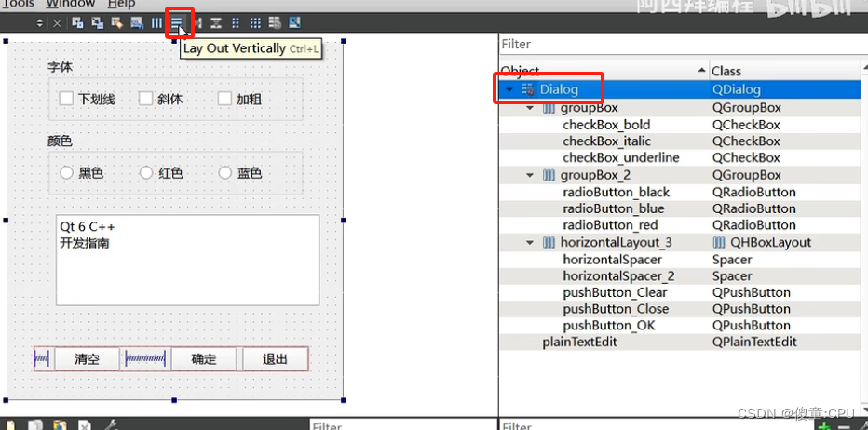
Task: Select the 红色 radio button
Action: (x=145, y=173)
